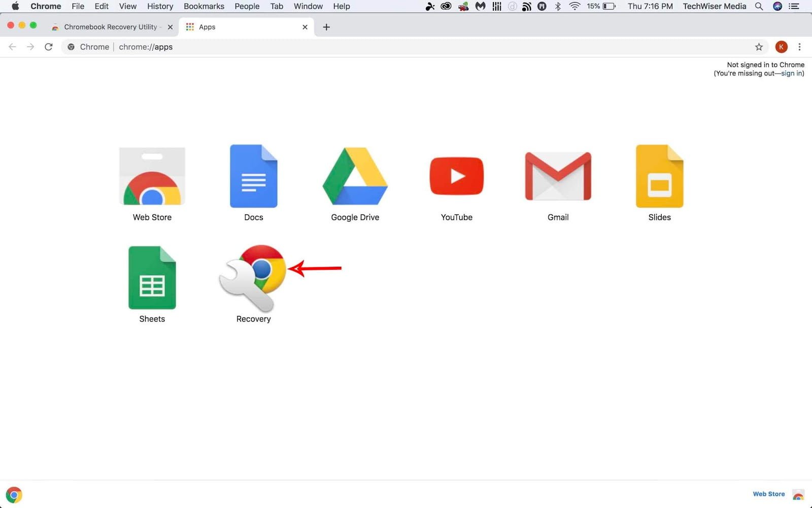
Task: Open Google Drive
Action: click(355, 176)
